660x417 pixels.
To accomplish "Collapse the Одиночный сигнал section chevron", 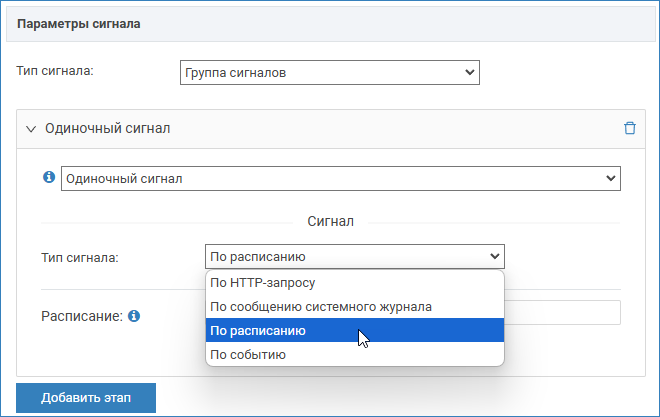I will coord(30,129).
